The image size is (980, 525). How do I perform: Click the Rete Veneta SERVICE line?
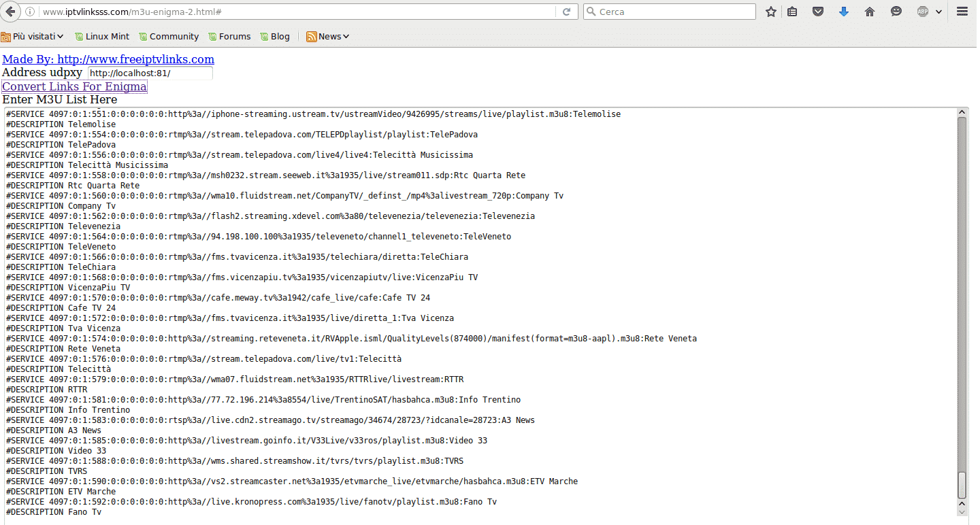pyautogui.click(x=351, y=339)
